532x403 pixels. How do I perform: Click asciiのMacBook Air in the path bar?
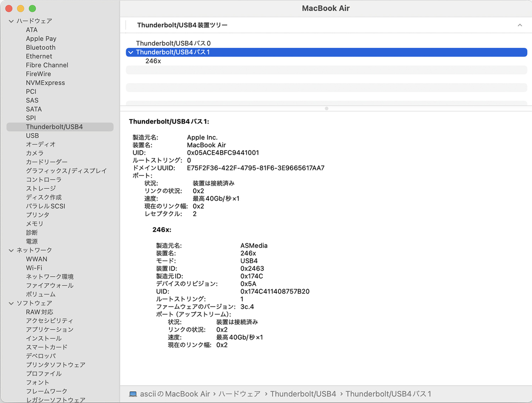pos(175,394)
